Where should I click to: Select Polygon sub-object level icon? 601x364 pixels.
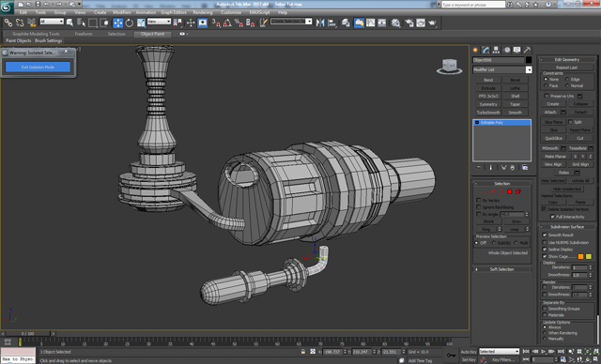click(510, 191)
